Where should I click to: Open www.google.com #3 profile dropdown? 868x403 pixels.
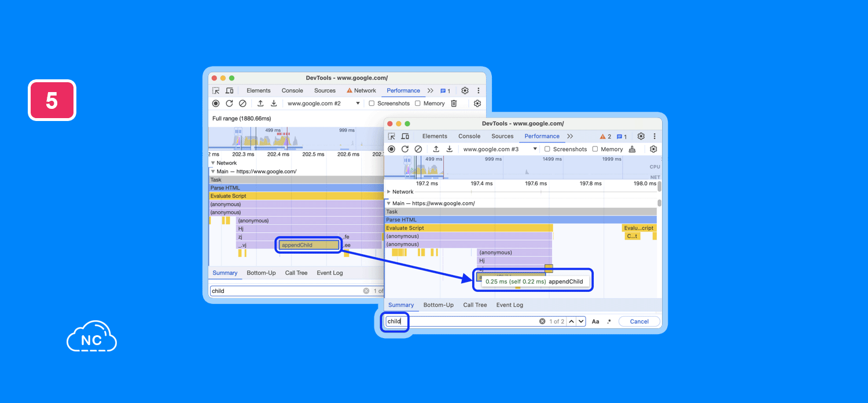tap(500, 149)
